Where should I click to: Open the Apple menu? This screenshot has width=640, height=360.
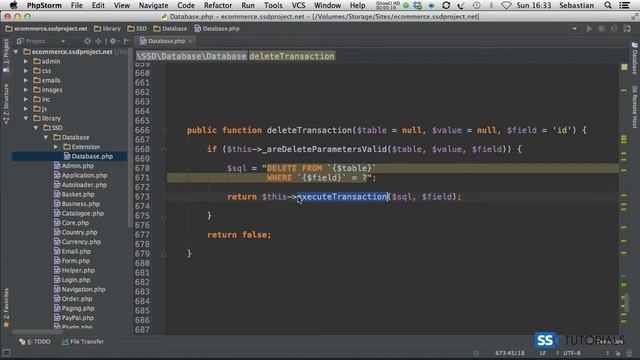(13, 5)
